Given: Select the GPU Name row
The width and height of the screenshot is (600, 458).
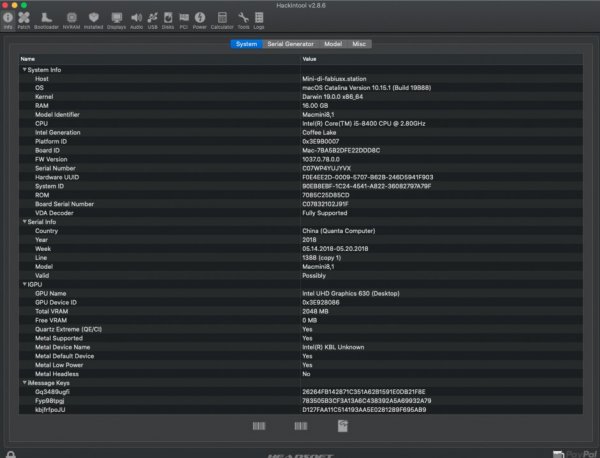Looking at the screenshot, I should [301, 293].
